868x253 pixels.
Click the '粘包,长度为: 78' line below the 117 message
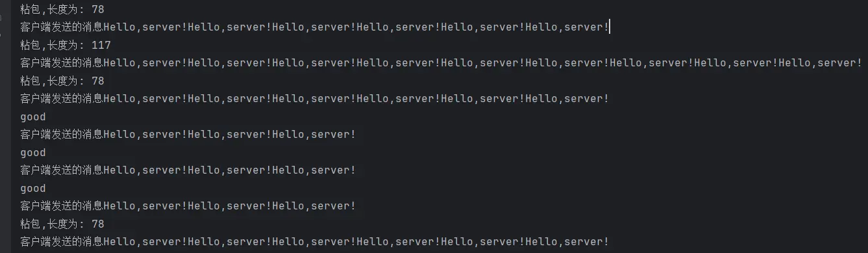pyautogui.click(x=62, y=81)
